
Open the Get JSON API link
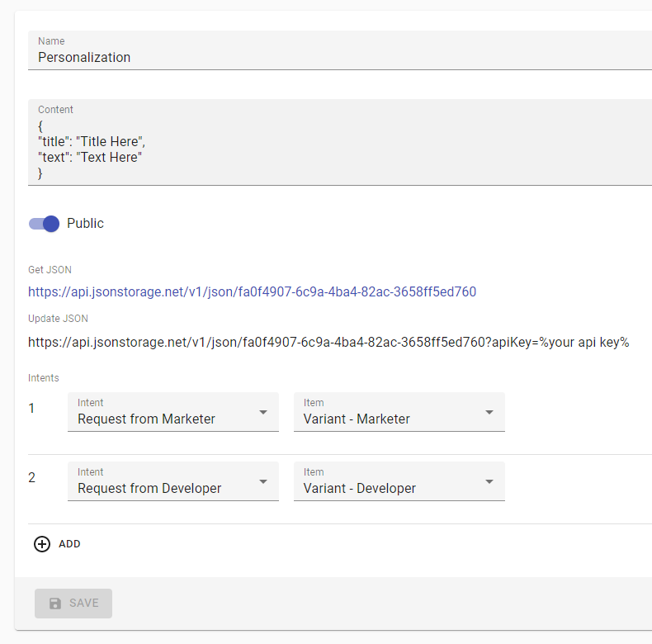tap(252, 291)
